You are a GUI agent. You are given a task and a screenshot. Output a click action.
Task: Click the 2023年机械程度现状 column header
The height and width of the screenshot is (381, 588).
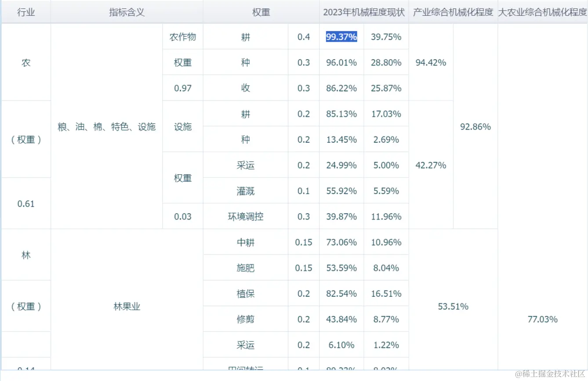click(364, 12)
